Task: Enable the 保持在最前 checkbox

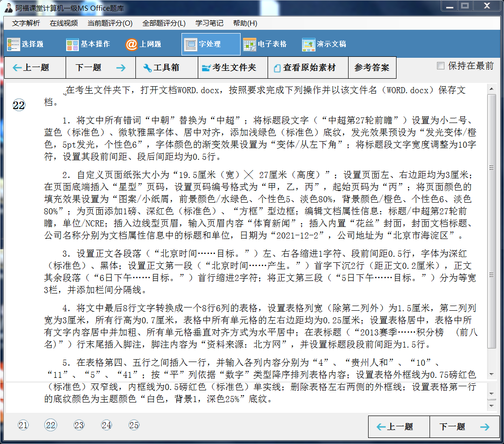Action: (x=441, y=66)
